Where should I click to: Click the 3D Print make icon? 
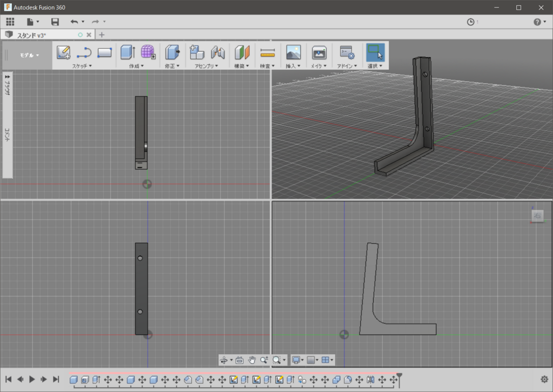coord(319,52)
